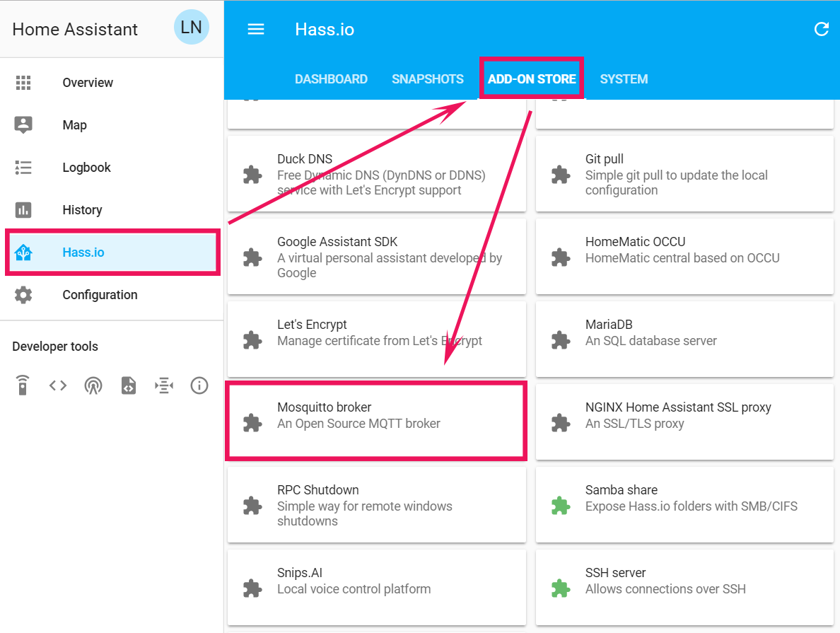Toggle the hamburger menu icon
Viewport: 840px width, 633px height.
[x=255, y=29]
